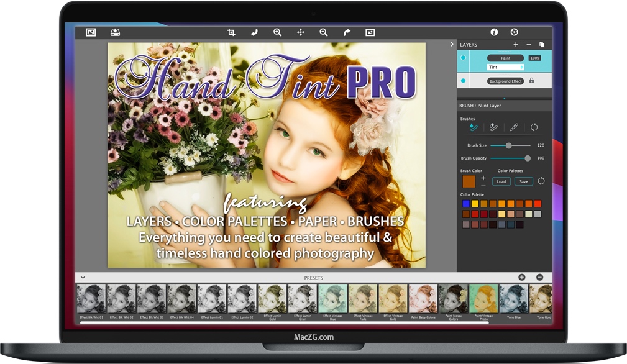Click the PRESETS bar label
627x364 pixels.
point(314,278)
